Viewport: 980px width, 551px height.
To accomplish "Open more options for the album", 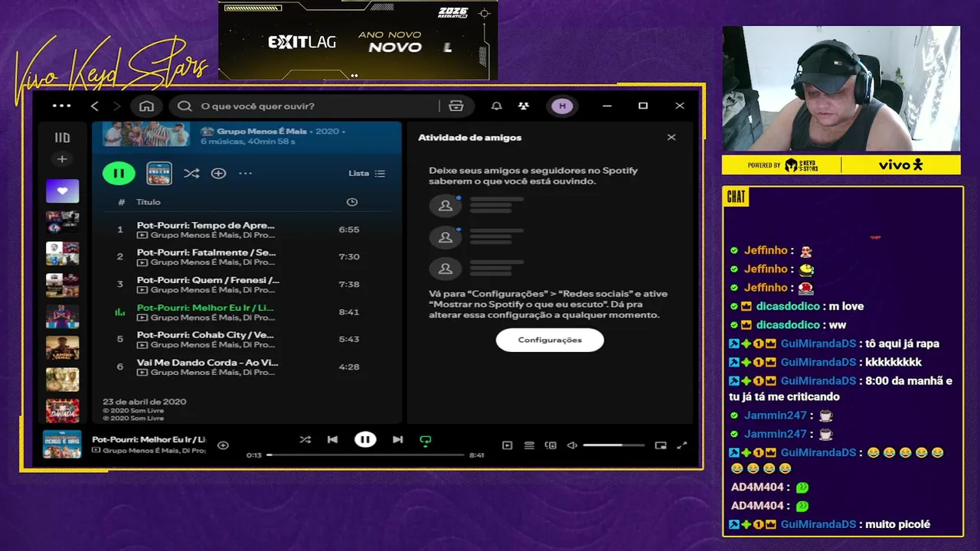I will coord(245,173).
